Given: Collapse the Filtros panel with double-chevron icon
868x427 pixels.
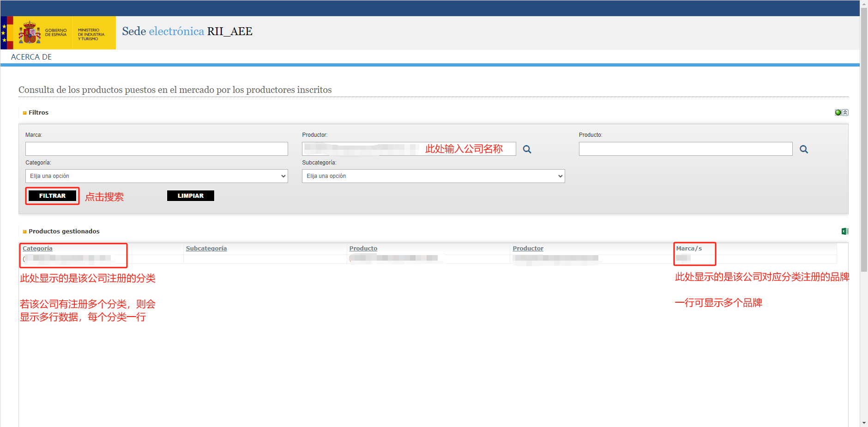Looking at the screenshot, I should pyautogui.click(x=845, y=113).
